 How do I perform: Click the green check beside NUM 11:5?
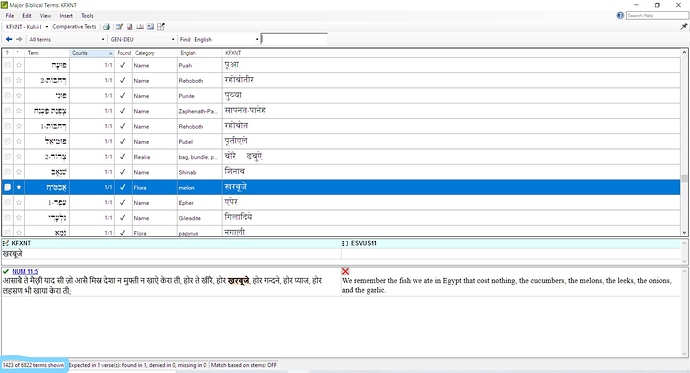pyautogui.click(x=6, y=271)
